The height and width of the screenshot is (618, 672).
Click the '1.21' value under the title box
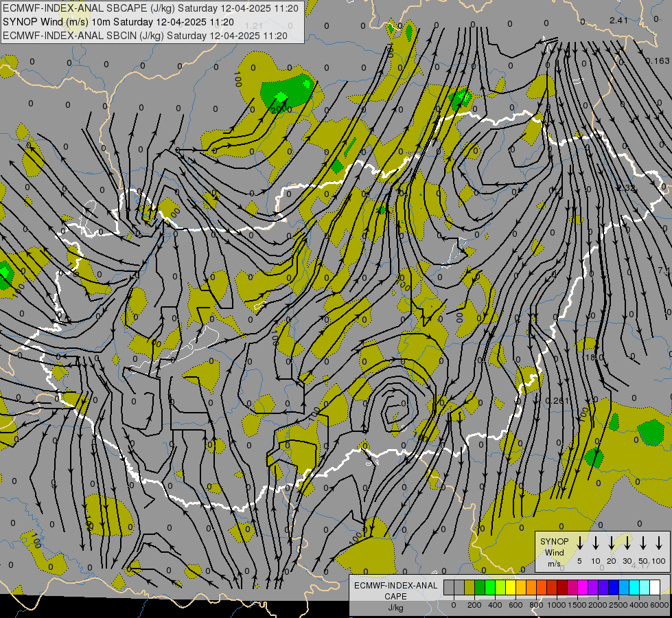coord(254,26)
